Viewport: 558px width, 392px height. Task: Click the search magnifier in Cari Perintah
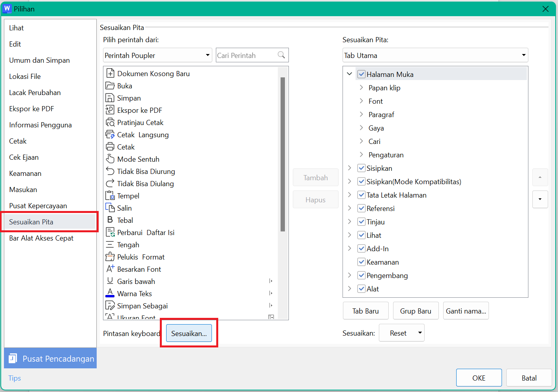coord(281,55)
